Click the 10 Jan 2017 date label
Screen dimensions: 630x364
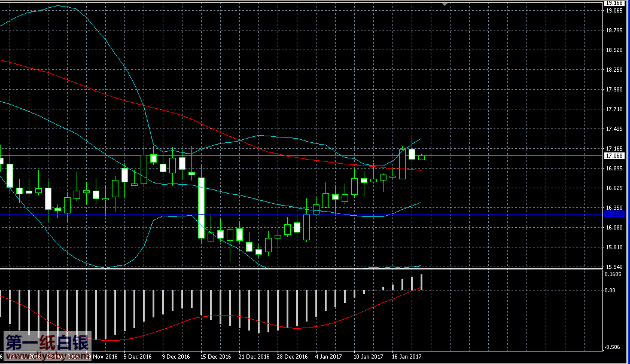[369, 357]
